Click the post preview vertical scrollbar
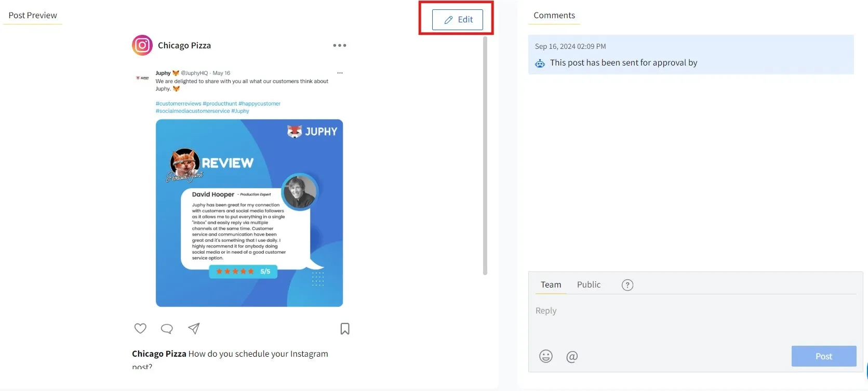Screen dimensions: 868x391 pyautogui.click(x=485, y=155)
